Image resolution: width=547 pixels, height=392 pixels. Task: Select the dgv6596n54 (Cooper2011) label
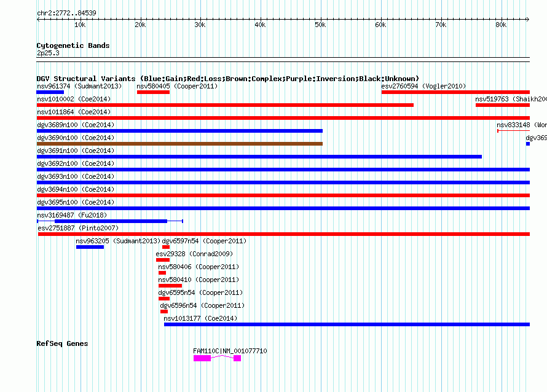202,305
